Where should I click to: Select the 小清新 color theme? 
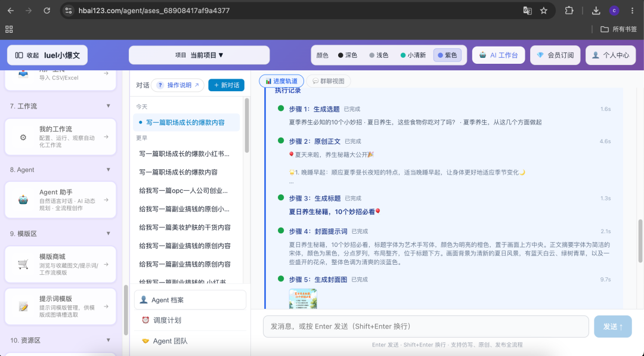pos(413,55)
